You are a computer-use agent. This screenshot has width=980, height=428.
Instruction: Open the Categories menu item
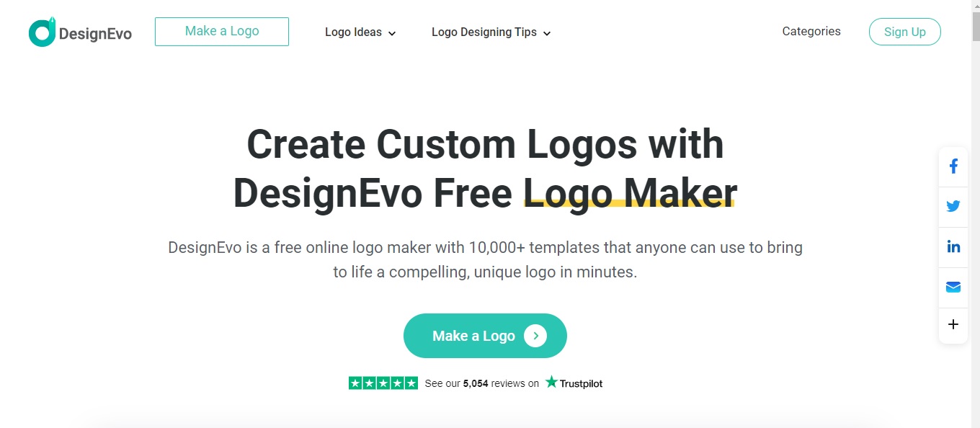[811, 32]
